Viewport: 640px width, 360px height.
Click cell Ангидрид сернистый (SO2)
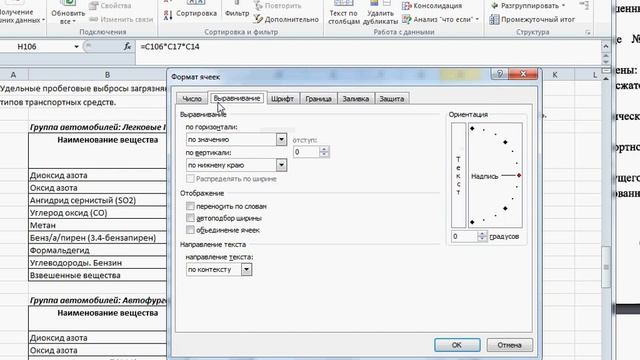tap(98, 200)
